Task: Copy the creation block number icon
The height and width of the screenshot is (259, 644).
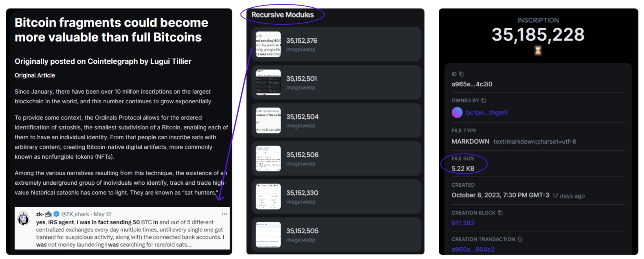Action: (x=500, y=212)
